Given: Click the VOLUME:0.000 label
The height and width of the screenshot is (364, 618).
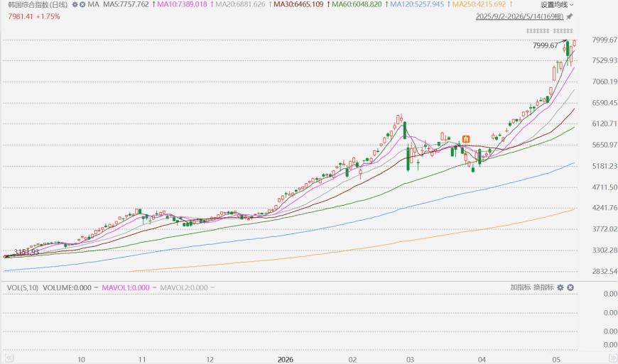Looking at the screenshot, I should pyautogui.click(x=67, y=287).
